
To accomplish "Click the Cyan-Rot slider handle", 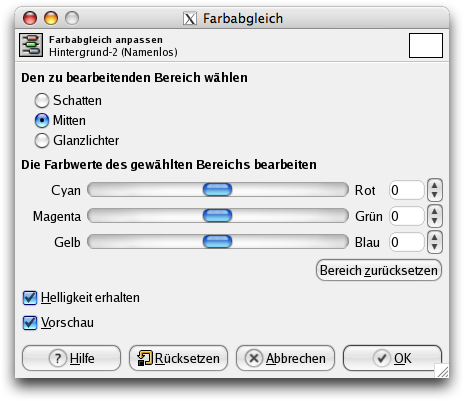I will click(217, 190).
